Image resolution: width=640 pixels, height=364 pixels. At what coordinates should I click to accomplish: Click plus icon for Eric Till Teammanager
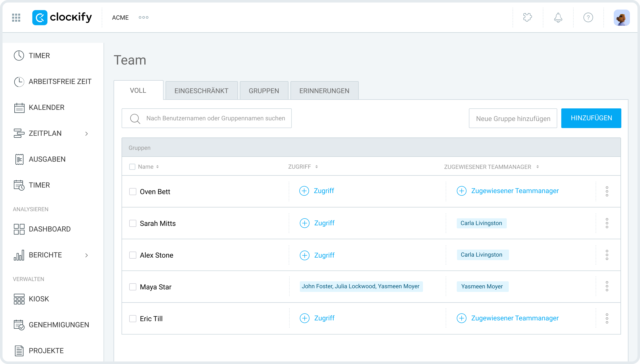[x=461, y=318]
